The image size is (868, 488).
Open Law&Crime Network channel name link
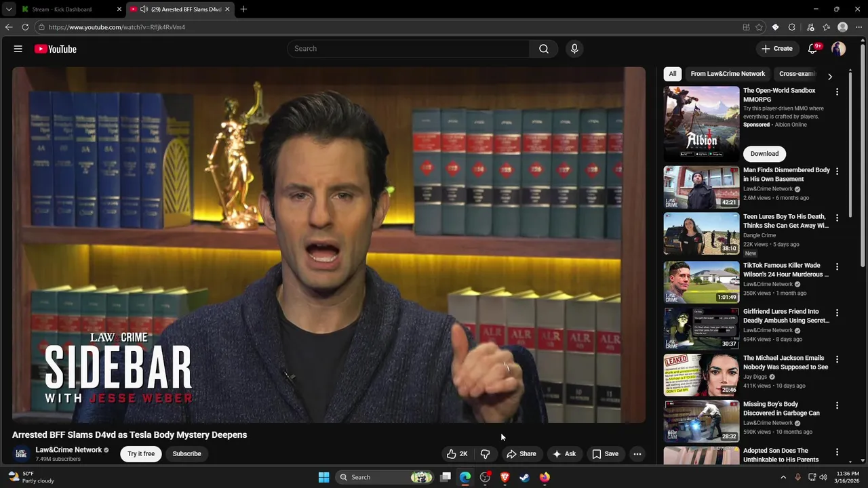(x=68, y=450)
